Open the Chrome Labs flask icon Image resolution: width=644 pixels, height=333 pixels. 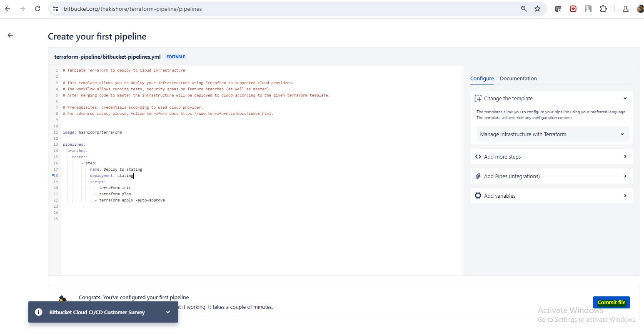(625, 9)
